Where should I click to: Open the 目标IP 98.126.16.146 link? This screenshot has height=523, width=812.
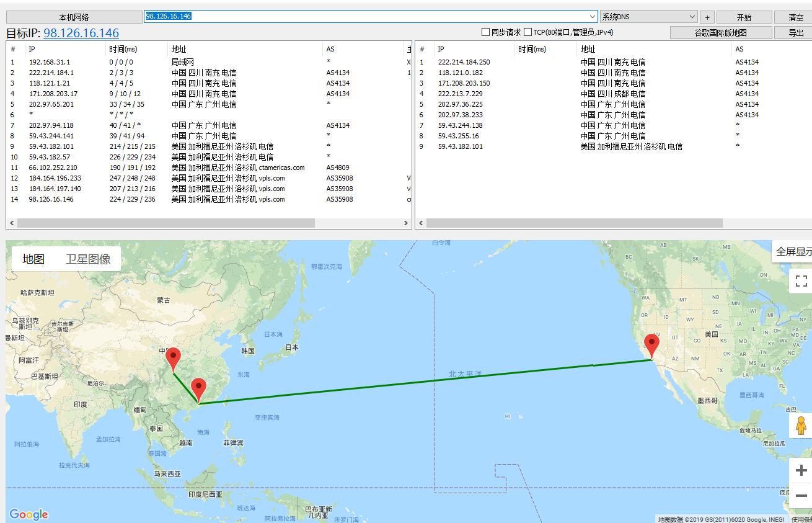(x=81, y=34)
